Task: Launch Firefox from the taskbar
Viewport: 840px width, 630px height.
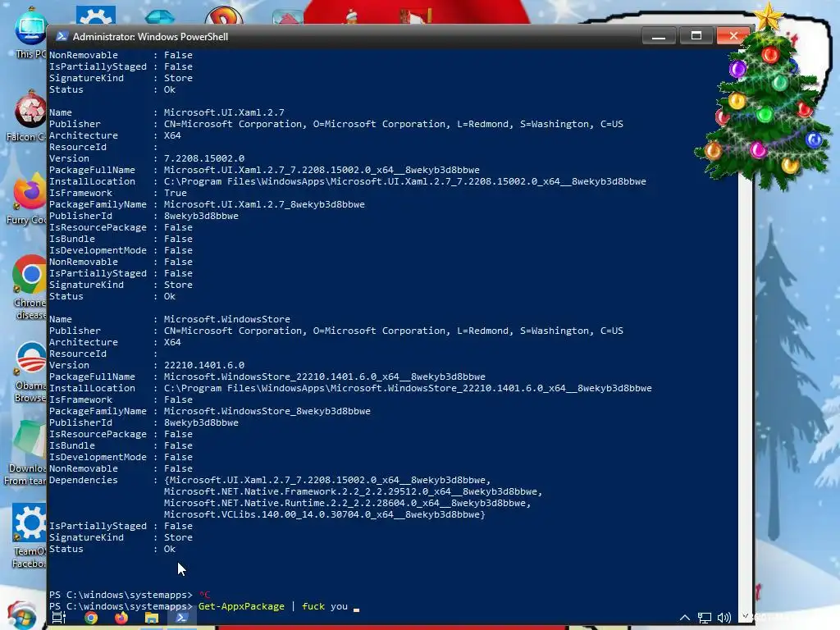Action: tap(121, 618)
